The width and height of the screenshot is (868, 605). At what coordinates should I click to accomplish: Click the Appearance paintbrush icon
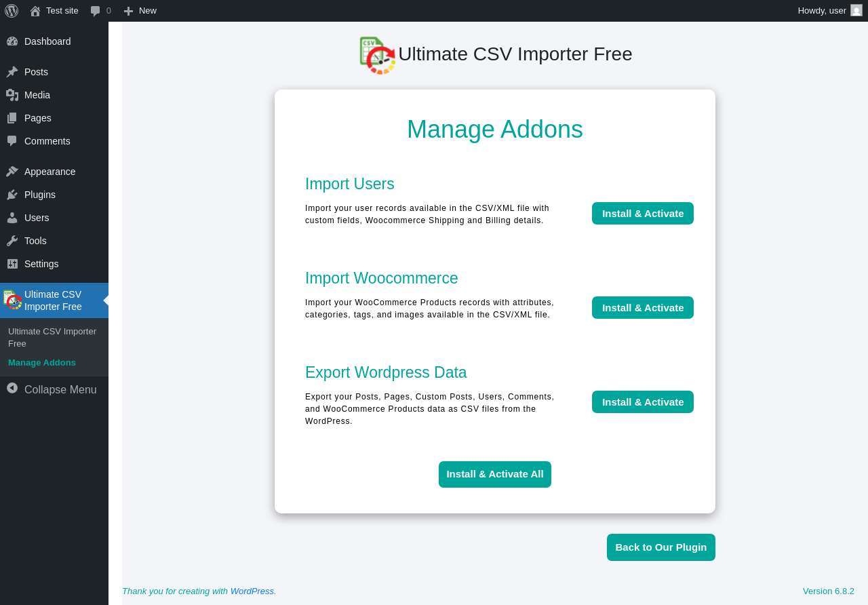coord(12,172)
